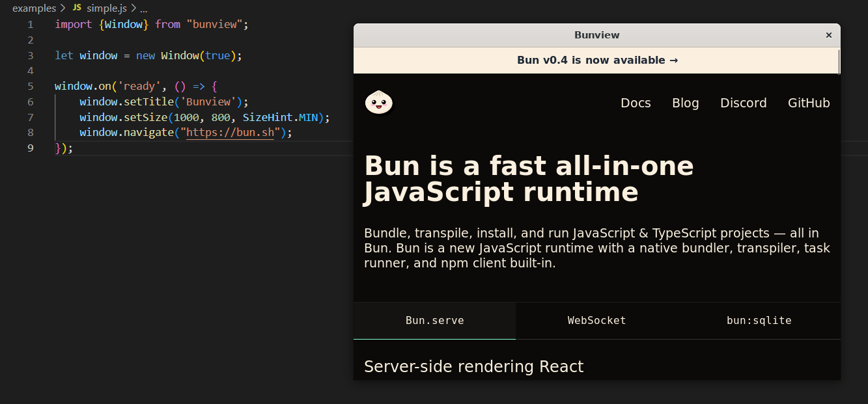Image resolution: width=868 pixels, height=404 pixels.
Task: Open the GitHub link in Bunview
Action: click(x=809, y=103)
